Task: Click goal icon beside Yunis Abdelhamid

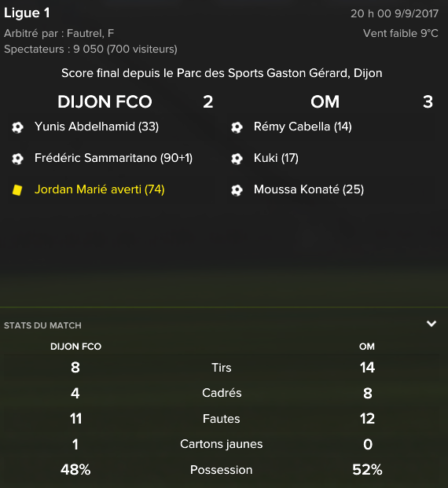Action: [17, 127]
